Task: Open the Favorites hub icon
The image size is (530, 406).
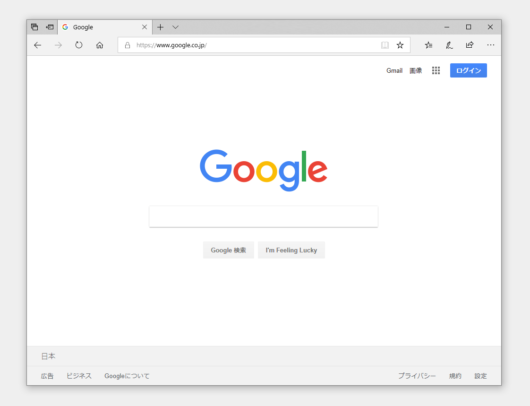Action: coord(429,45)
